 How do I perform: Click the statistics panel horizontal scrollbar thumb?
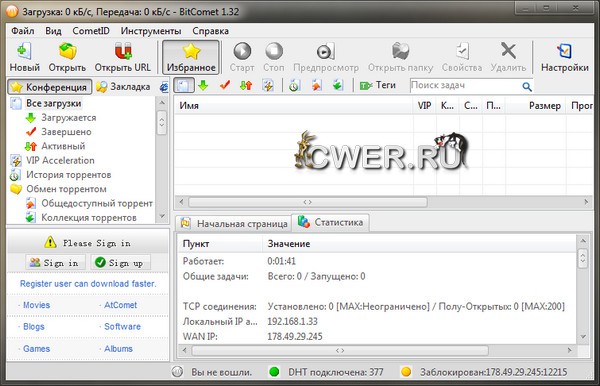point(340,350)
